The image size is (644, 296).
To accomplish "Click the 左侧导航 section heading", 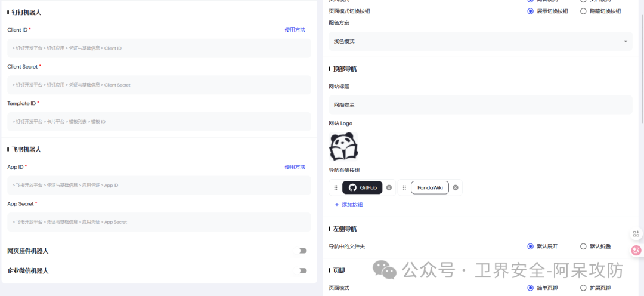I will pyautogui.click(x=345, y=229).
